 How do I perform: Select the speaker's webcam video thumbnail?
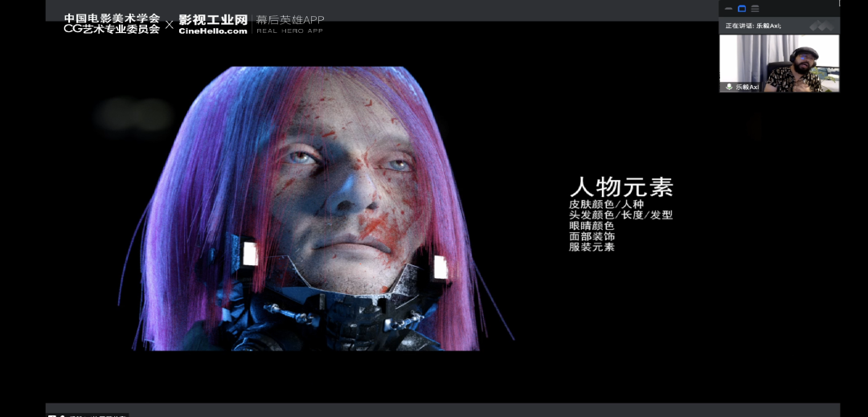pos(779,63)
